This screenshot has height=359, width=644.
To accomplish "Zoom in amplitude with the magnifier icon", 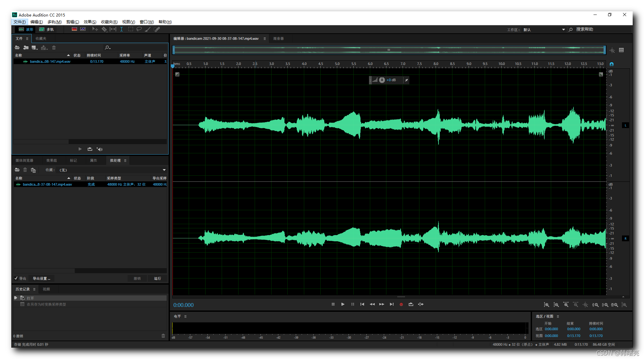I will click(547, 305).
